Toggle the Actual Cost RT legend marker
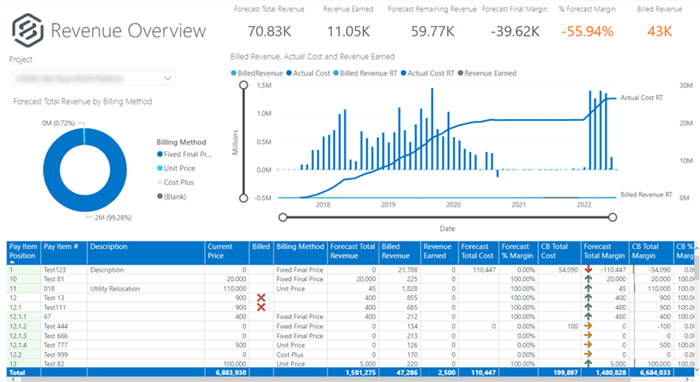The image size is (700, 382). click(404, 73)
